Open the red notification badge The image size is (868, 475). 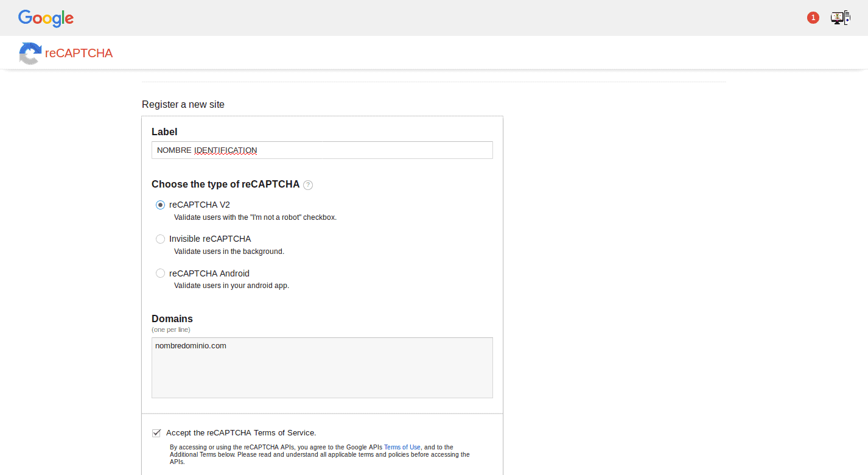(813, 18)
